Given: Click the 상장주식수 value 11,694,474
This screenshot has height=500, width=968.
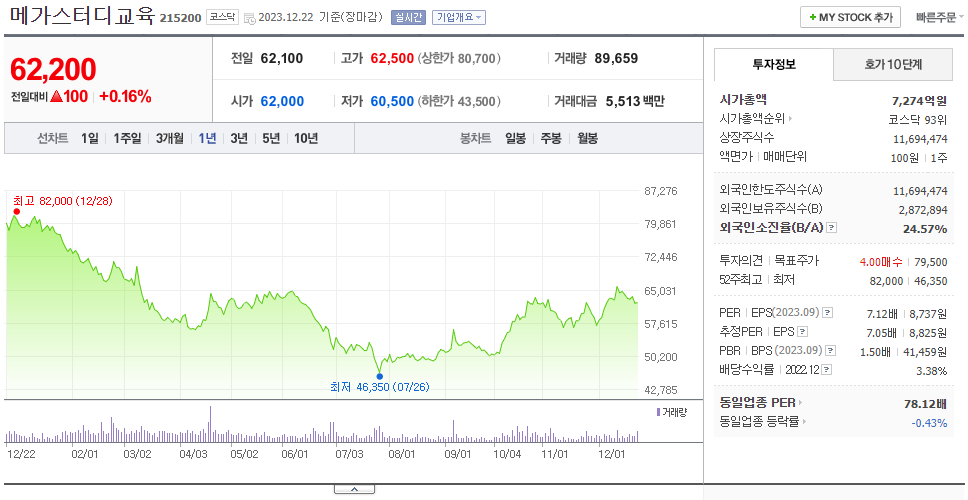Looking at the screenshot, I should 920,139.
